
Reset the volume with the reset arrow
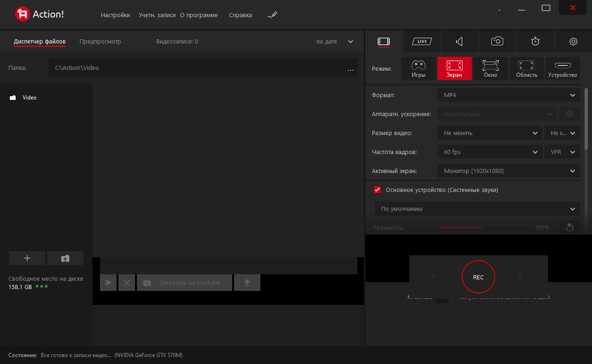(x=569, y=228)
